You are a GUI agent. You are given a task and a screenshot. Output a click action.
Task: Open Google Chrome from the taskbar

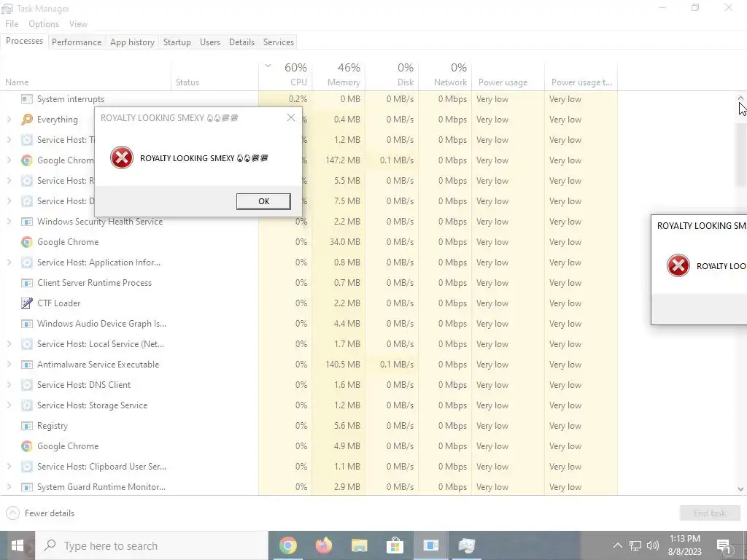click(287, 545)
